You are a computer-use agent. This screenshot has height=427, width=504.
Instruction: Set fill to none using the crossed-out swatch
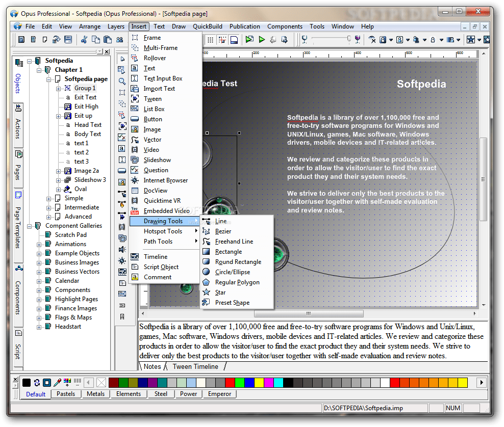101,382
